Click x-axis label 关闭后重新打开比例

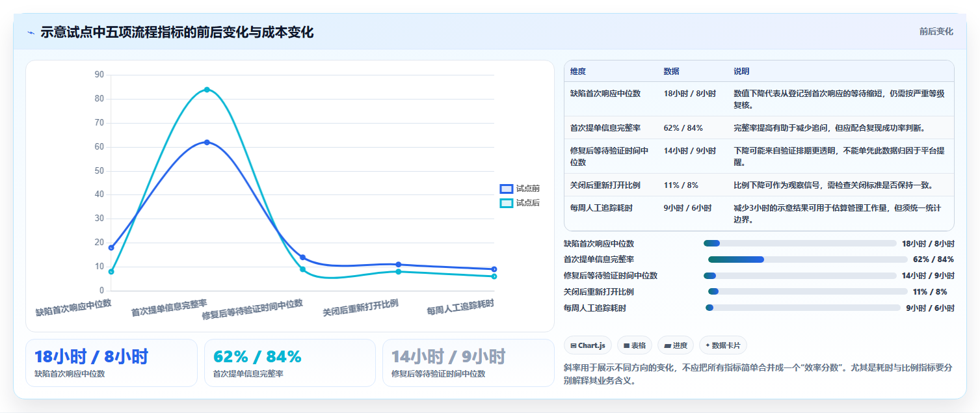tap(361, 308)
